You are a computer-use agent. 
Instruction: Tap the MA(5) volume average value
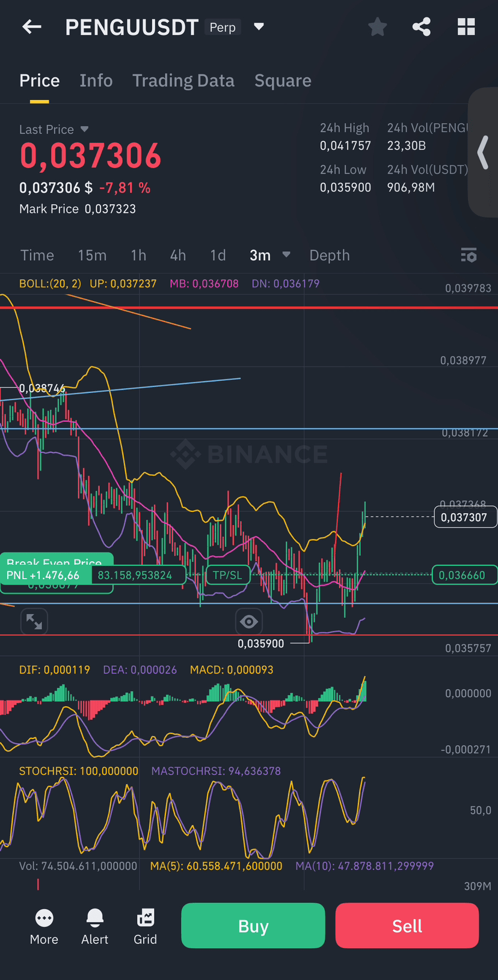coord(217,866)
